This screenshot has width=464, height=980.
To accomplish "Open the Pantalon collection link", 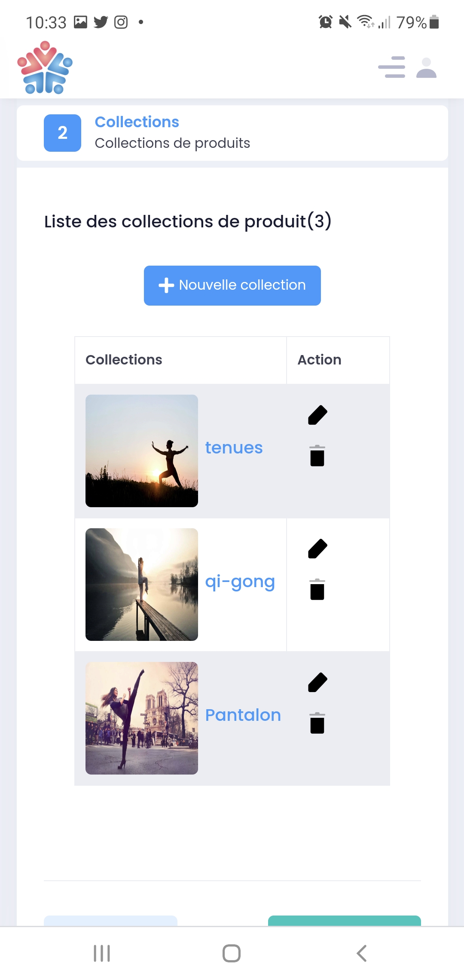I will click(243, 715).
